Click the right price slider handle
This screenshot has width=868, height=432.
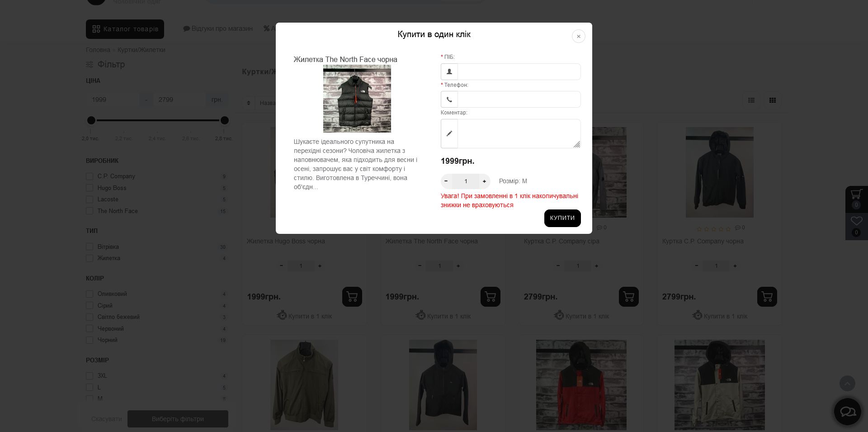pyautogui.click(x=225, y=120)
